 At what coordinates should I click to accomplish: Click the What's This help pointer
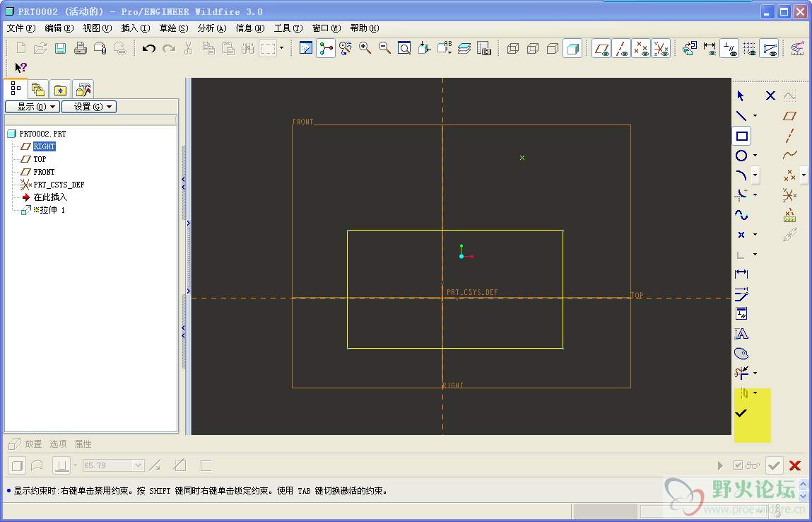point(20,67)
